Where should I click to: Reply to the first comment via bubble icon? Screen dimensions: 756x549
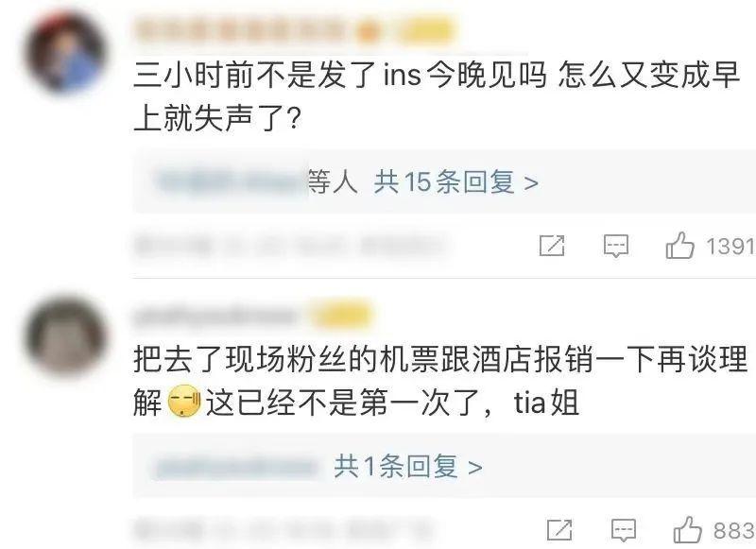click(x=616, y=246)
